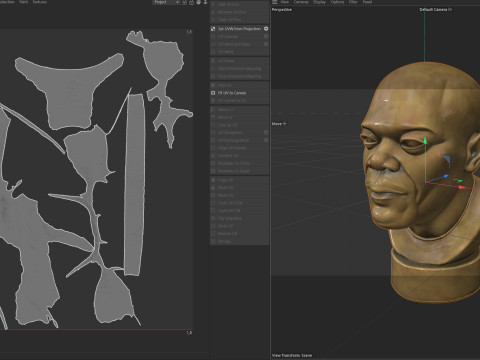Click the UV Weld and Move button

(239, 44)
